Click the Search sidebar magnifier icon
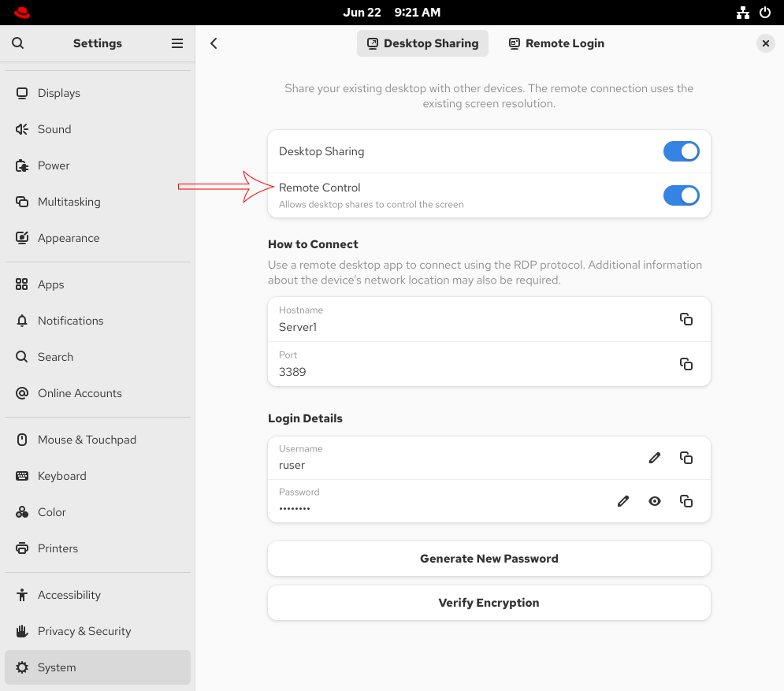 (x=22, y=356)
